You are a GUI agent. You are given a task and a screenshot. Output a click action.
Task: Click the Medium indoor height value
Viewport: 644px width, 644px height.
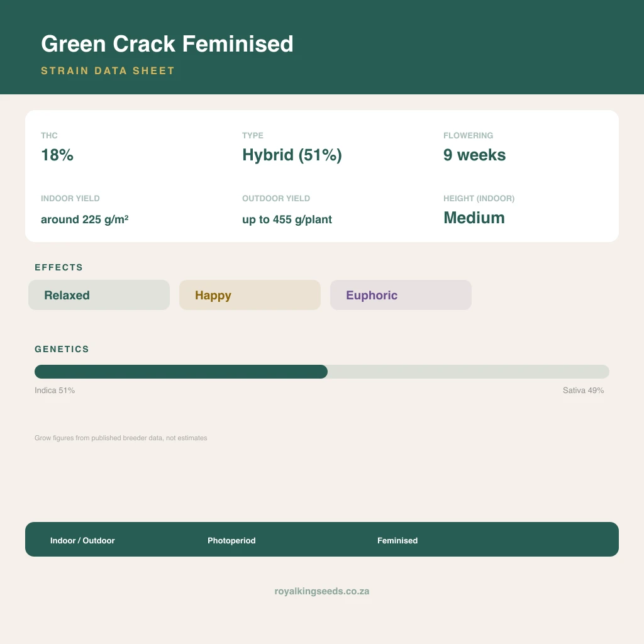pyautogui.click(x=474, y=218)
